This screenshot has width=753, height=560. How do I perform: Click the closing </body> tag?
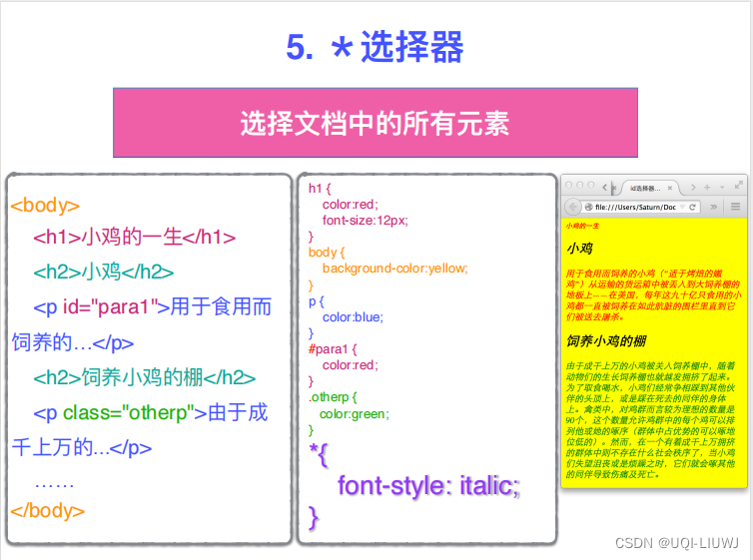[48, 510]
